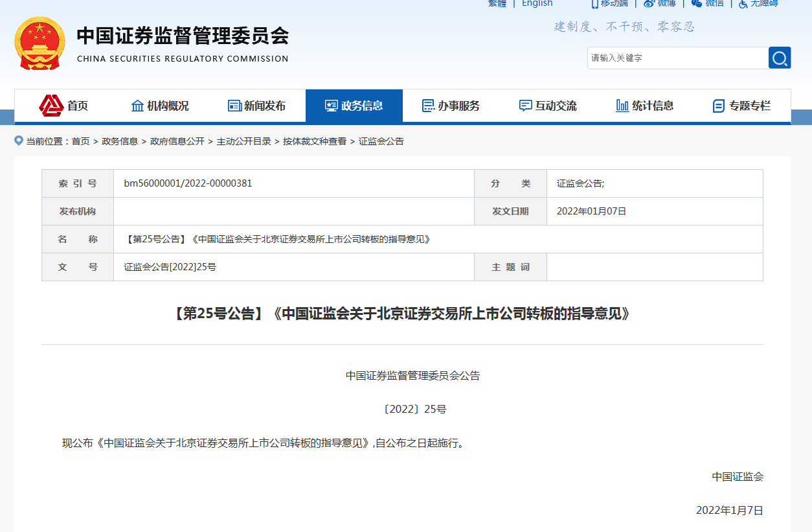Click the signature 中国证监会
The height and width of the screenshot is (532, 812).
pyautogui.click(x=738, y=476)
